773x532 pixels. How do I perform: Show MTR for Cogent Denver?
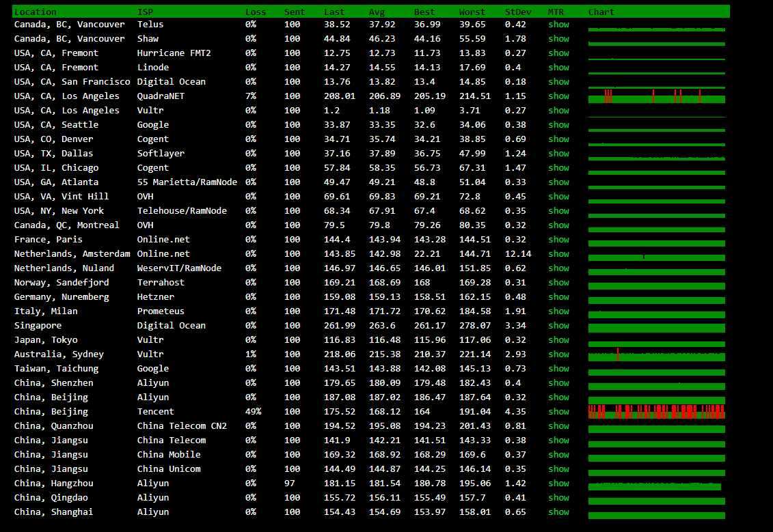[x=558, y=139]
